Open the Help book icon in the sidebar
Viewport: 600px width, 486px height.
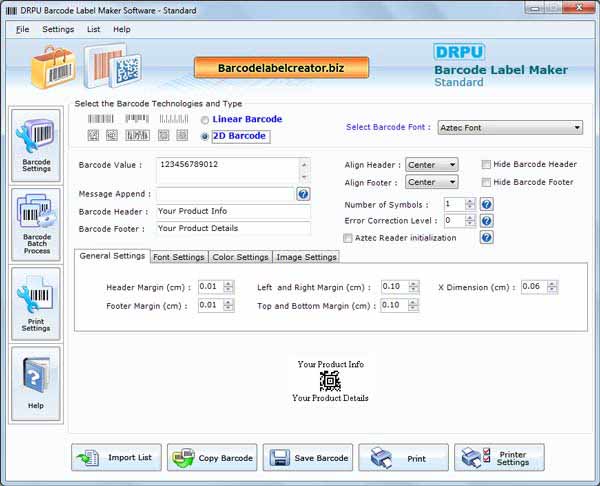click(36, 384)
